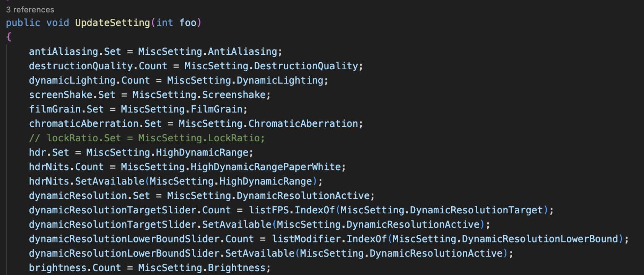Click DynamicResolutionActive on dynamicResolution.Set line
The height and width of the screenshot is (275, 644).
click(303, 196)
